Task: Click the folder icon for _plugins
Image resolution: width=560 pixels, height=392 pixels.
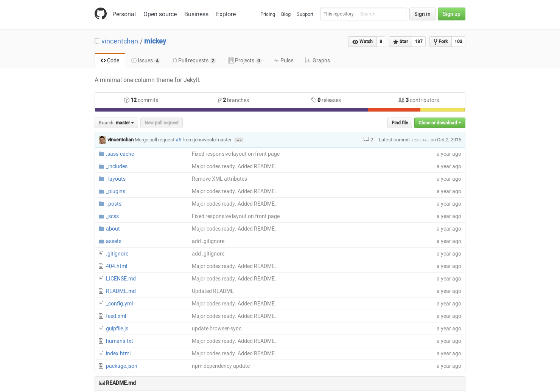Action: [x=101, y=191]
